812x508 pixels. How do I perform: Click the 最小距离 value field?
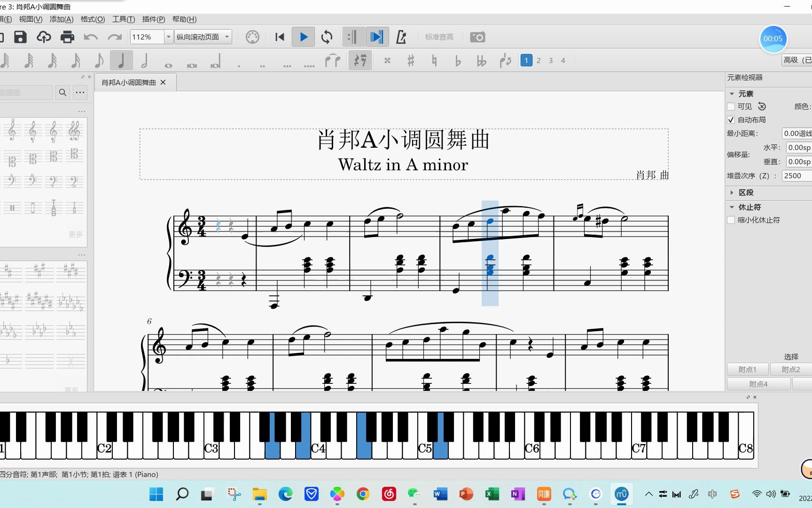[x=797, y=134]
